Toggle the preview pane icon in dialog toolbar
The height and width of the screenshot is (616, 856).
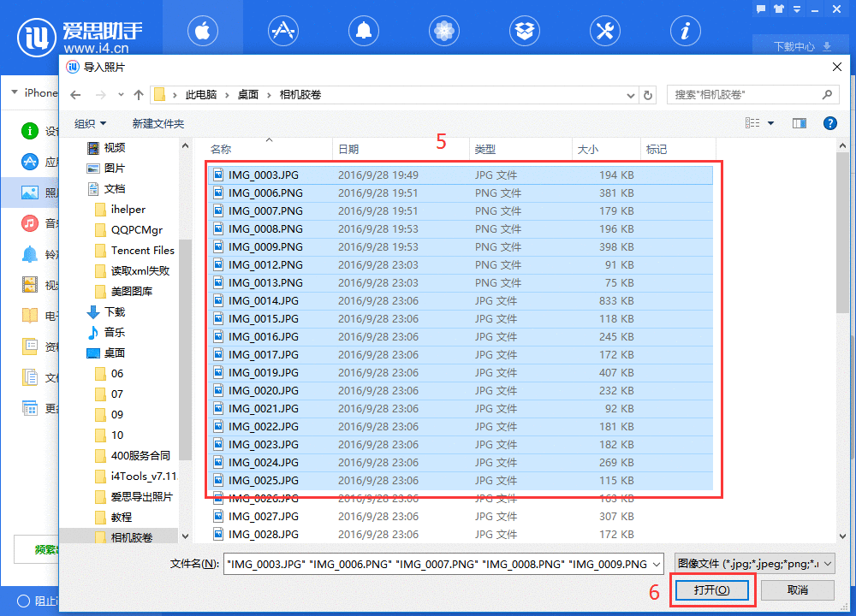point(799,122)
